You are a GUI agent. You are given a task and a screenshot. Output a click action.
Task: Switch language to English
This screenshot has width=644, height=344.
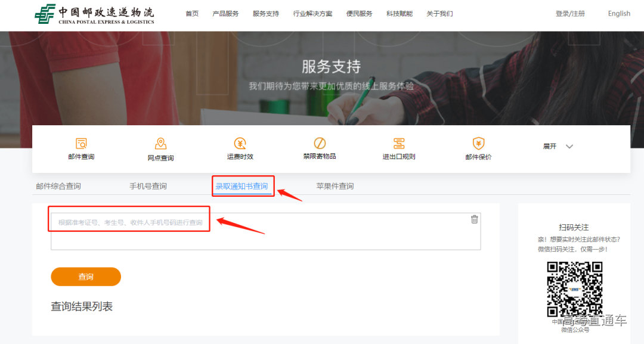point(619,14)
